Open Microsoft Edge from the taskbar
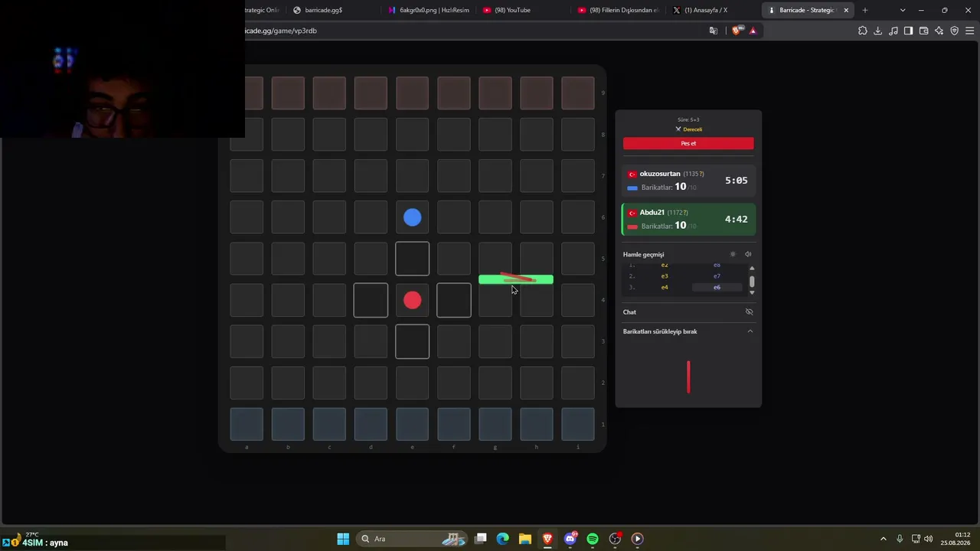 coord(502,539)
